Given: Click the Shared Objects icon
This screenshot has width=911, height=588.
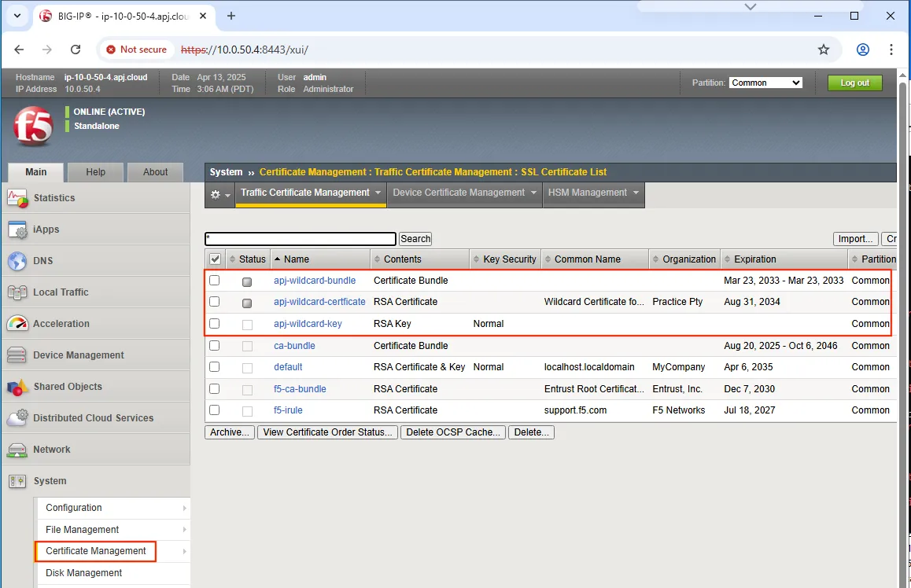Looking at the screenshot, I should (17, 387).
